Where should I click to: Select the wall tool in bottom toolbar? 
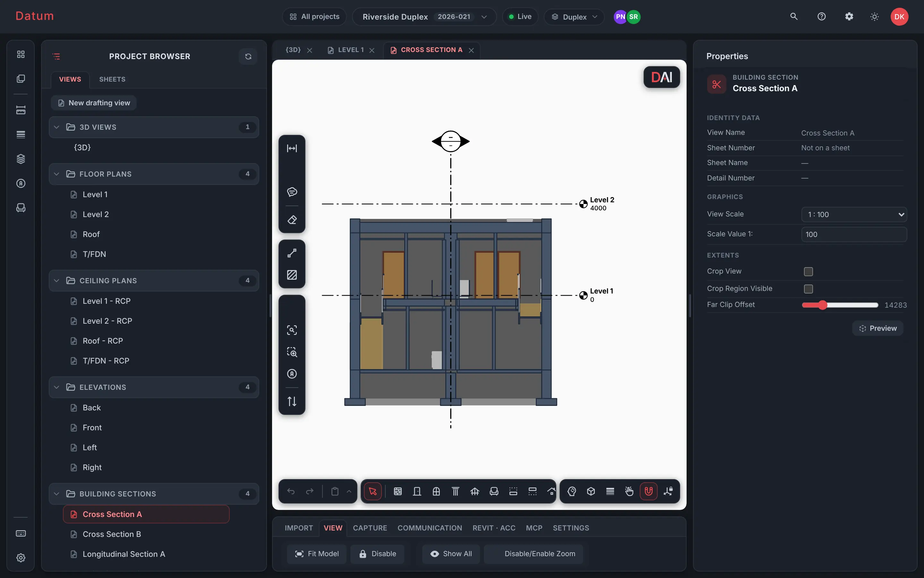[x=398, y=491]
